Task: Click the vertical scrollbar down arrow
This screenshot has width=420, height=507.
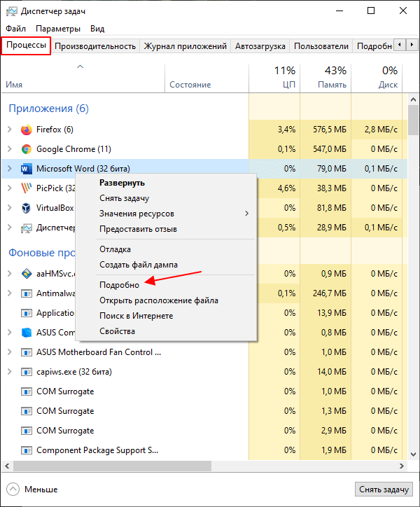Action: pyautogui.click(x=413, y=454)
